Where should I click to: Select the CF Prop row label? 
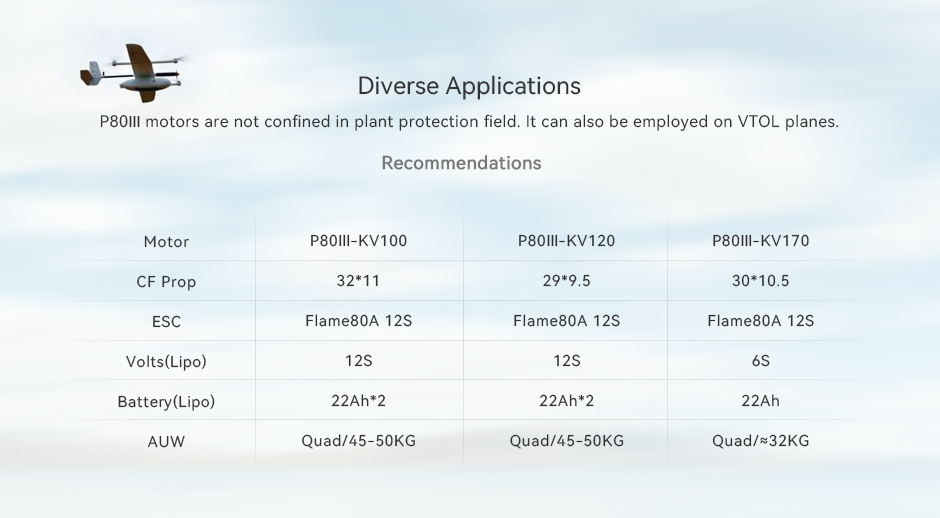[x=166, y=282]
